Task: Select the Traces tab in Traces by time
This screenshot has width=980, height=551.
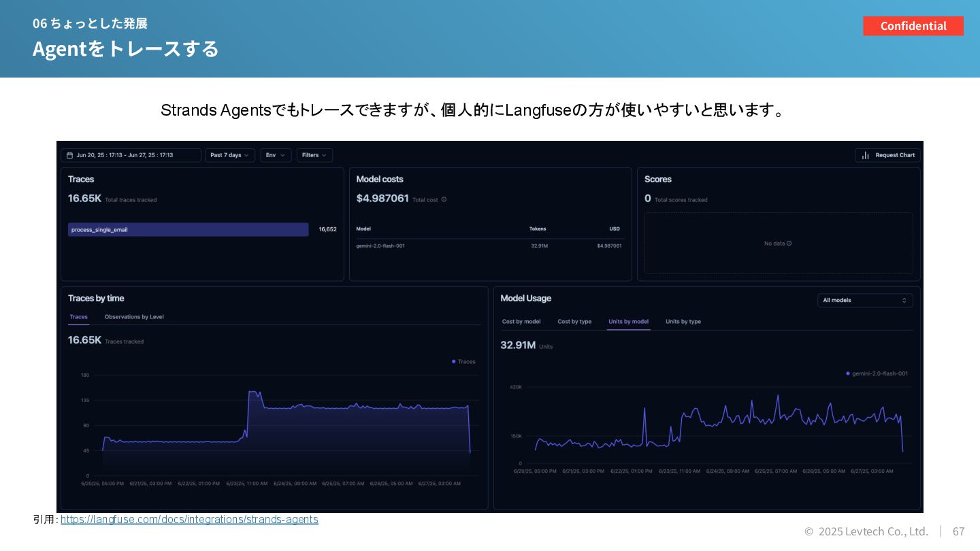Action: [x=79, y=317]
